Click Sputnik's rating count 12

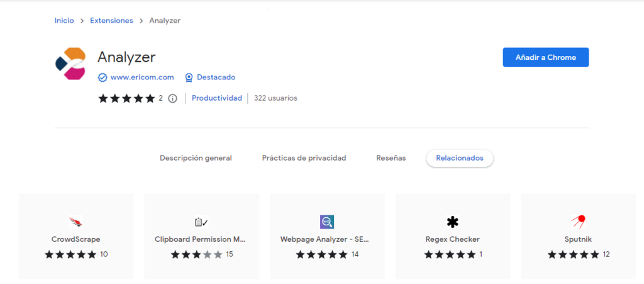click(x=606, y=254)
